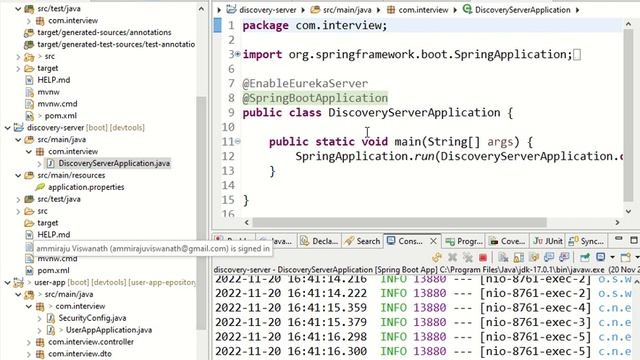This screenshot has height=360, width=640.
Task: Terminate the running app with red square
Action: (483, 258)
